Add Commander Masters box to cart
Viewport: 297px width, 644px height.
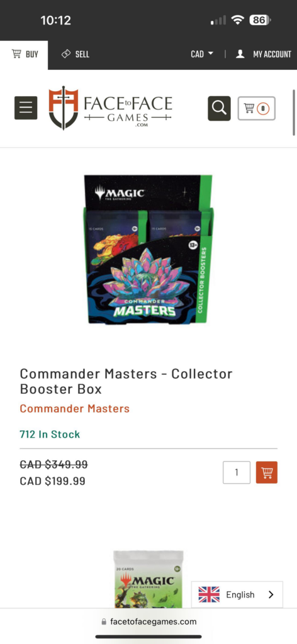coord(267,472)
